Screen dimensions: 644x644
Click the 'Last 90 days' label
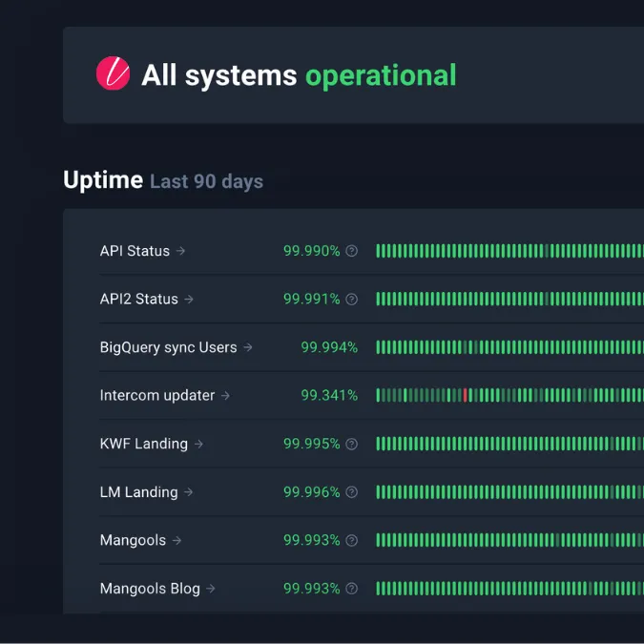tap(207, 181)
